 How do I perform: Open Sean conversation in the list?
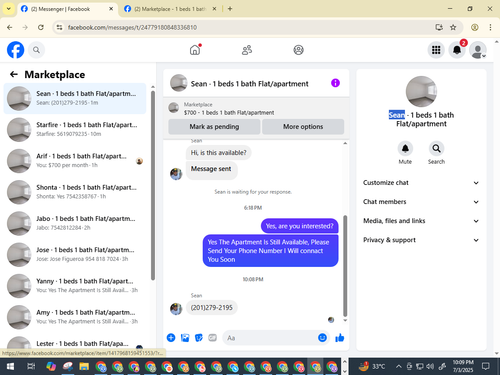pyautogui.click(x=75, y=98)
